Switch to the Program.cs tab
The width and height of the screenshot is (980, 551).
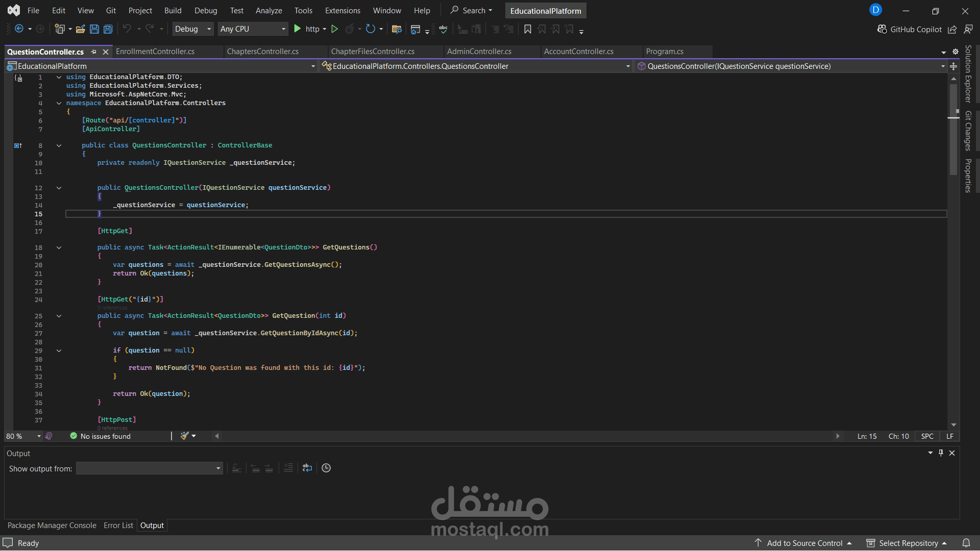point(665,52)
